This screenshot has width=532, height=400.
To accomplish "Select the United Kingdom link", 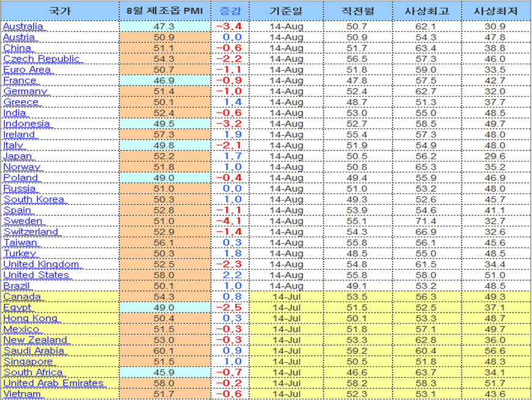I will point(42,264).
